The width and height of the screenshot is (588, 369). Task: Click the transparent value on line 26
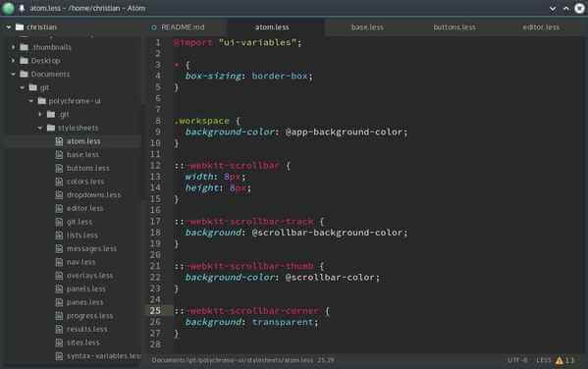(x=283, y=322)
